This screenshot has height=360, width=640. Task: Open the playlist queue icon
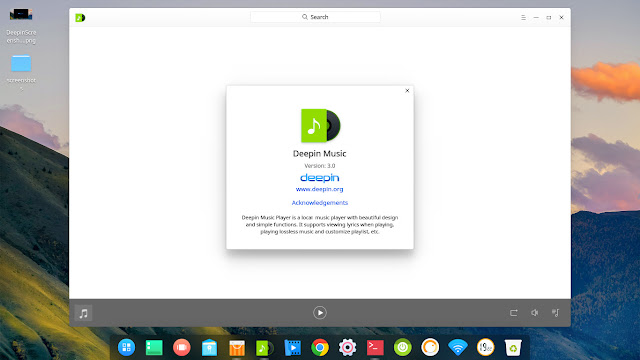[556, 313]
